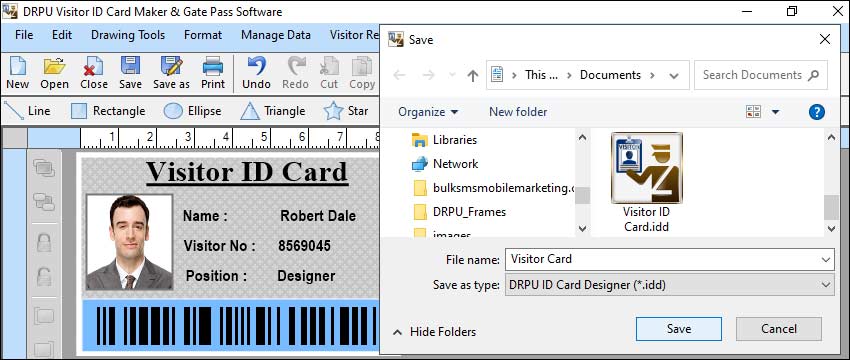Open the Organize dropdown menu
The image size is (850, 360).
tap(428, 112)
